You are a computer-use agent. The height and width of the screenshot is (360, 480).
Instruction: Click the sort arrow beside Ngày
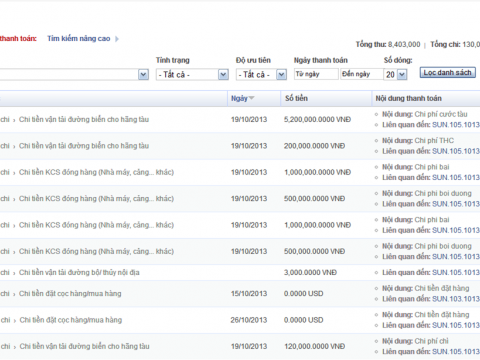point(252,98)
